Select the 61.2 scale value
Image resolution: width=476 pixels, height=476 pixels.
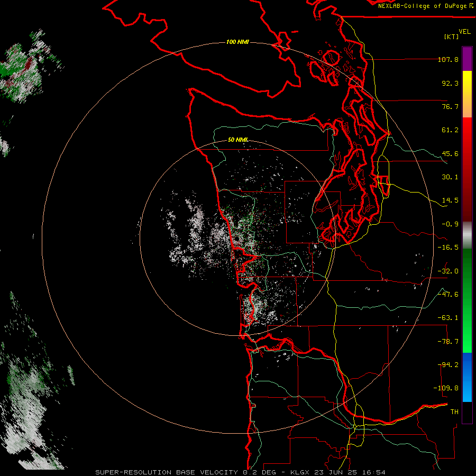click(x=450, y=130)
